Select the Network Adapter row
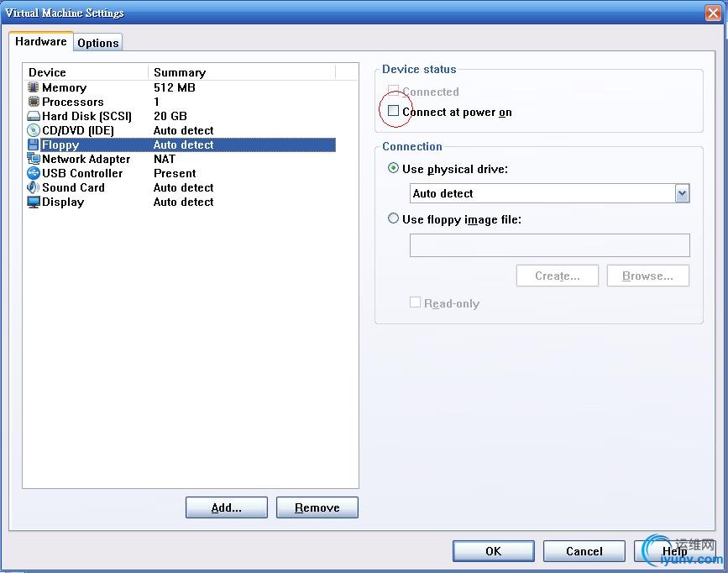Image resolution: width=728 pixels, height=573 pixels. [x=181, y=159]
